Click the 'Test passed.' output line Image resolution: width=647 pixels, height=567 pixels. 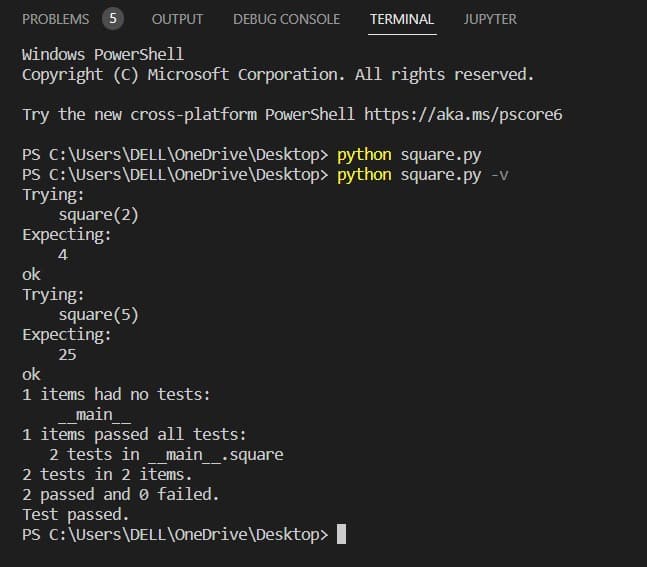tap(76, 514)
